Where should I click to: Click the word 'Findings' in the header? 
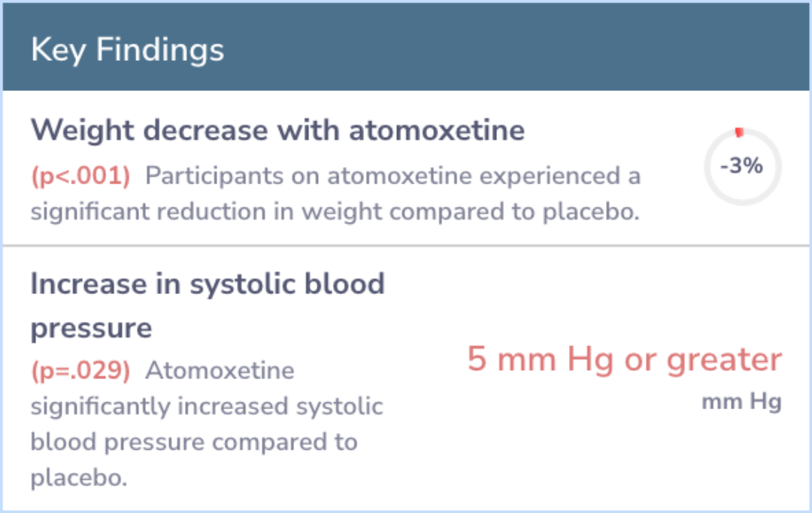coord(159,50)
